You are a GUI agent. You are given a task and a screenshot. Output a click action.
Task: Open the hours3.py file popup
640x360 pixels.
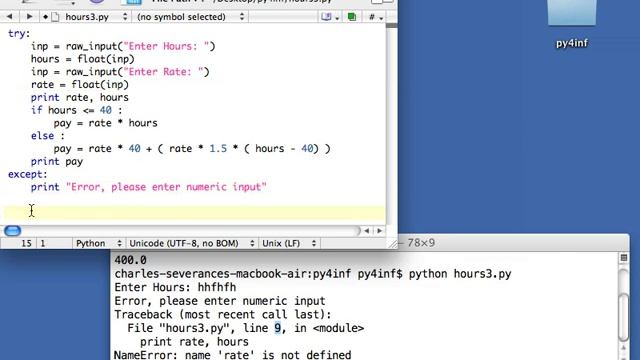97,17
